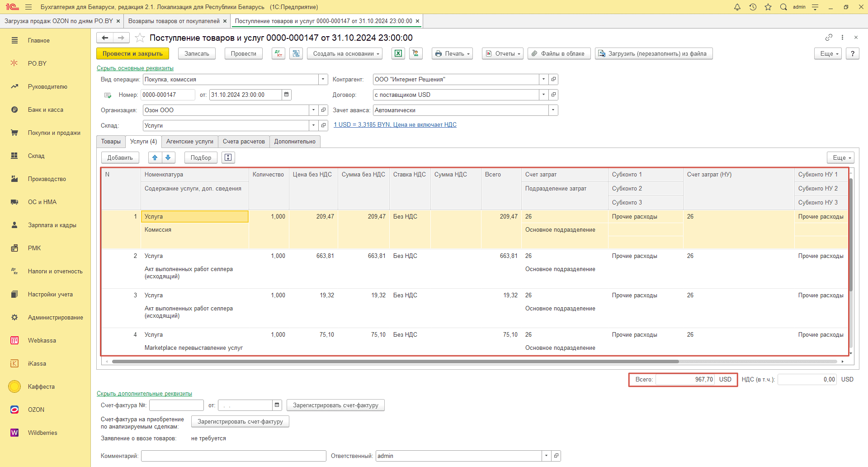Click Загрузить (перезаполнить) из файла

click(x=654, y=53)
